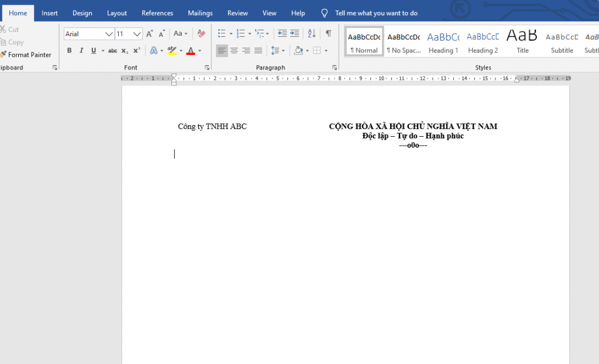Switch to the Insert tab
Image resolution: width=599 pixels, height=364 pixels.
(50, 13)
